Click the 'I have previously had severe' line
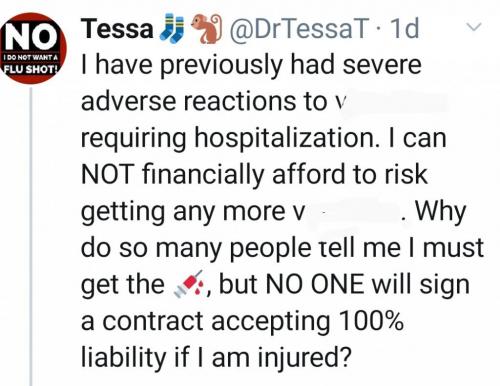Viewport: 500px width, 386px height. tap(252, 65)
